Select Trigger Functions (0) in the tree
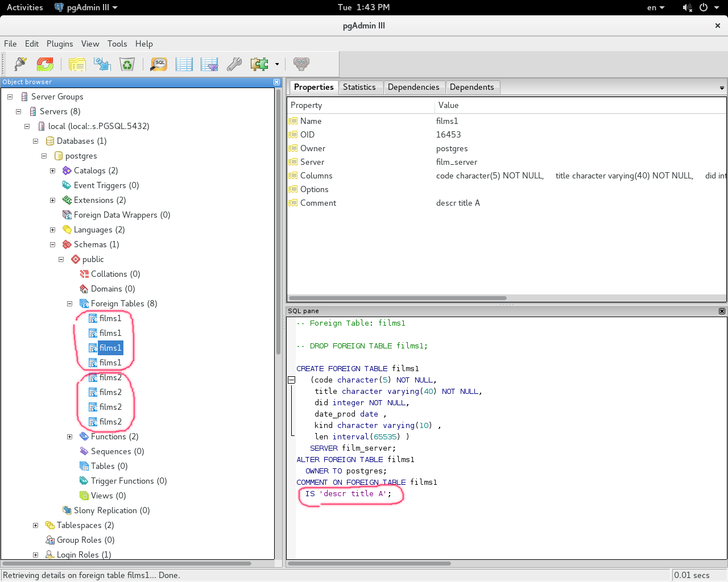This screenshot has width=728, height=582. (129, 481)
